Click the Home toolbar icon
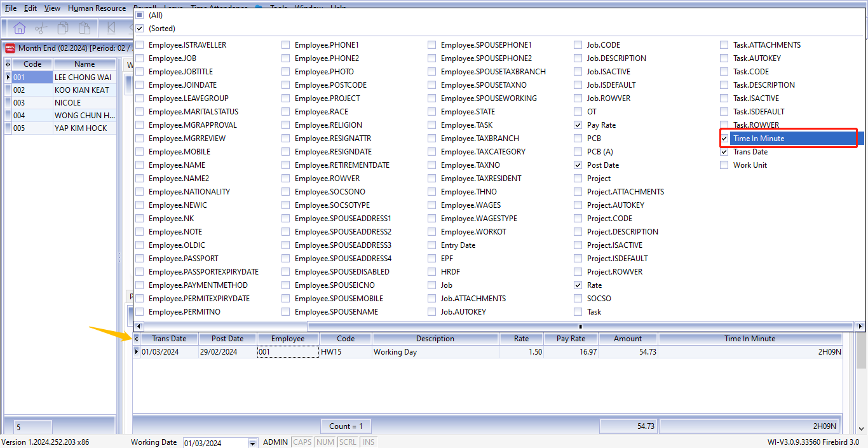The height and width of the screenshot is (448, 868). click(x=20, y=28)
